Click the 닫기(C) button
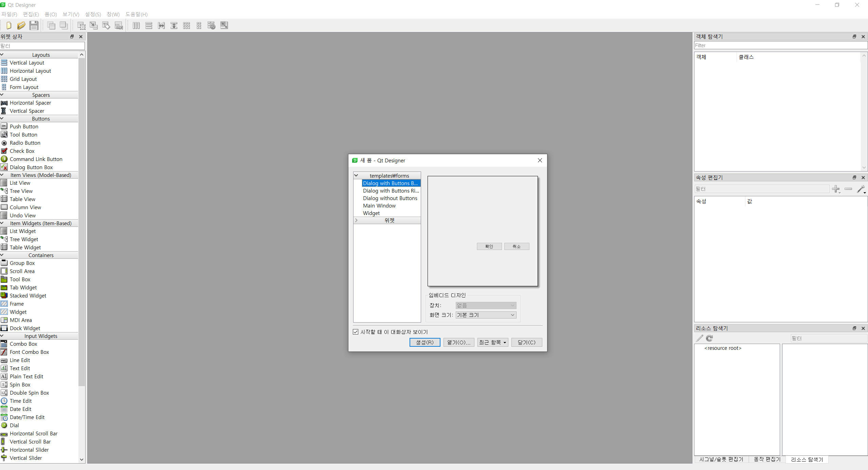The height and width of the screenshot is (470, 868). tap(526, 342)
